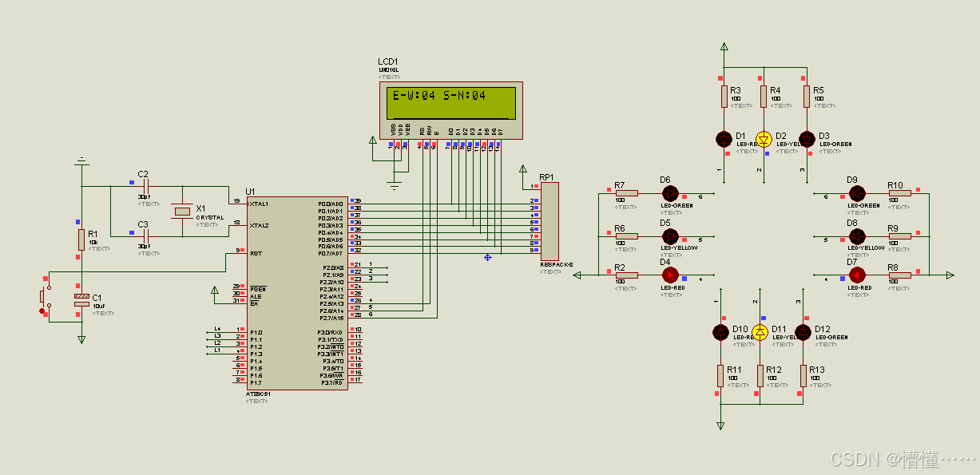
Task: Select the 10k resistor R1
Action: click(81, 239)
